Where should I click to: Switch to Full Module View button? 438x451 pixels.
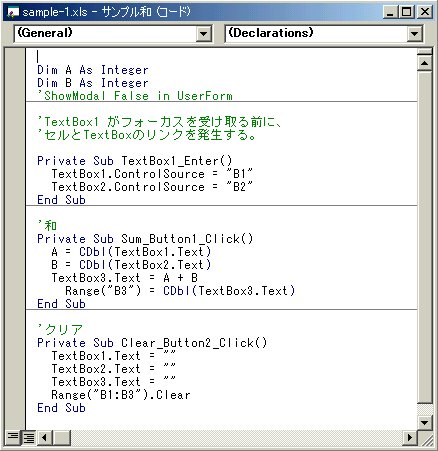[29, 437]
